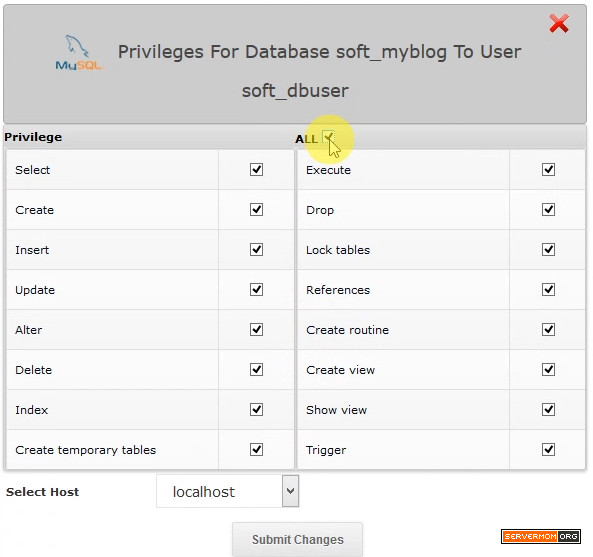Click the Submit Changes button
593x557 pixels.
coord(298,539)
